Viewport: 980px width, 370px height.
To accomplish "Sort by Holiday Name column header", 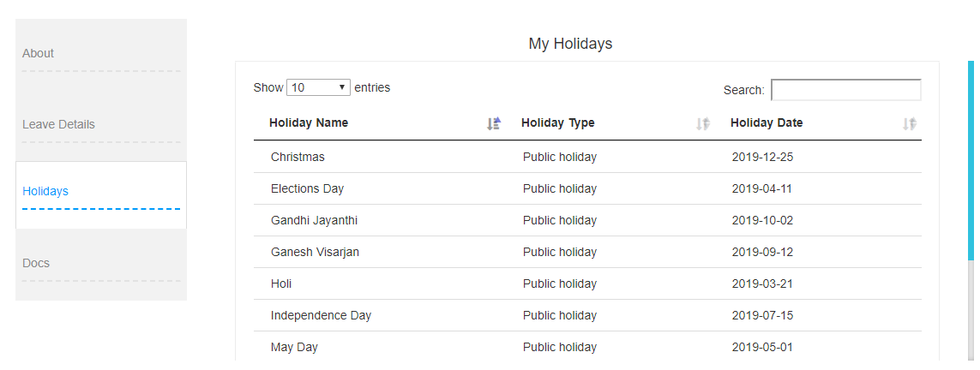I will [x=309, y=122].
